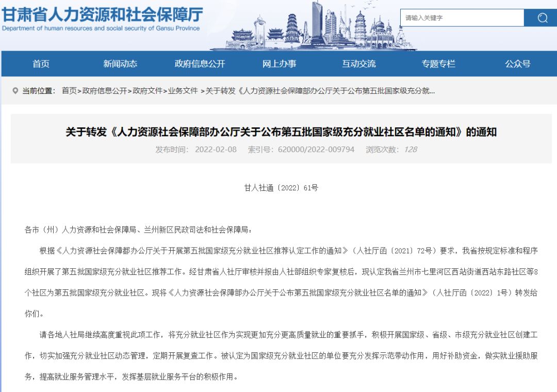Viewport: 557px width, 392px height.
Task: Open the 互动交流 navigation menu
Action: click(x=358, y=63)
